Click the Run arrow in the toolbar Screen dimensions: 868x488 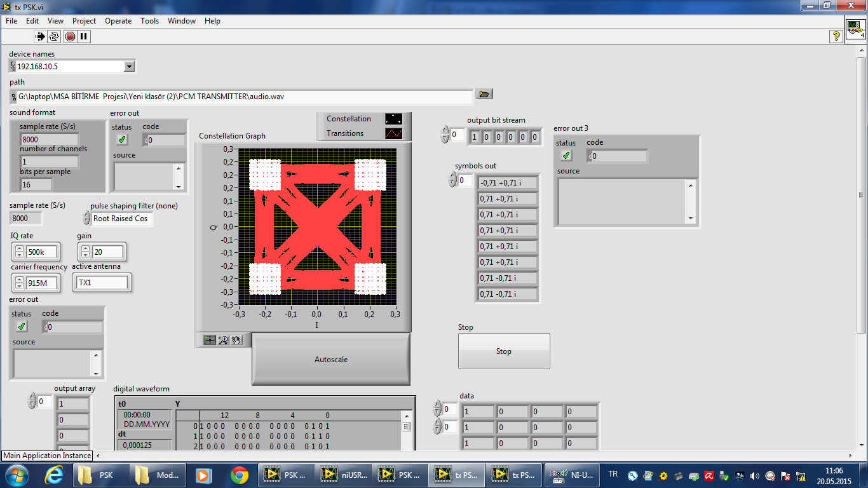pos(40,36)
